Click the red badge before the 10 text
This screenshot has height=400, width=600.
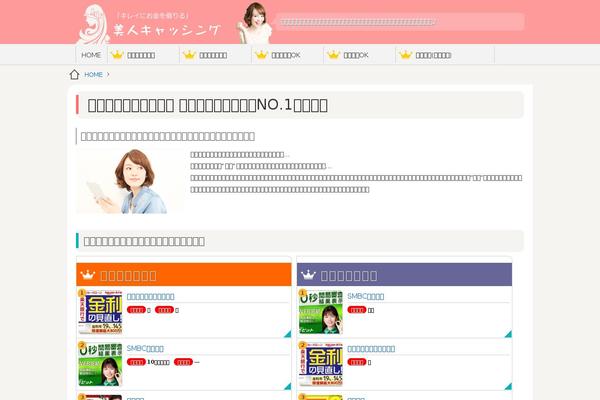136,362
